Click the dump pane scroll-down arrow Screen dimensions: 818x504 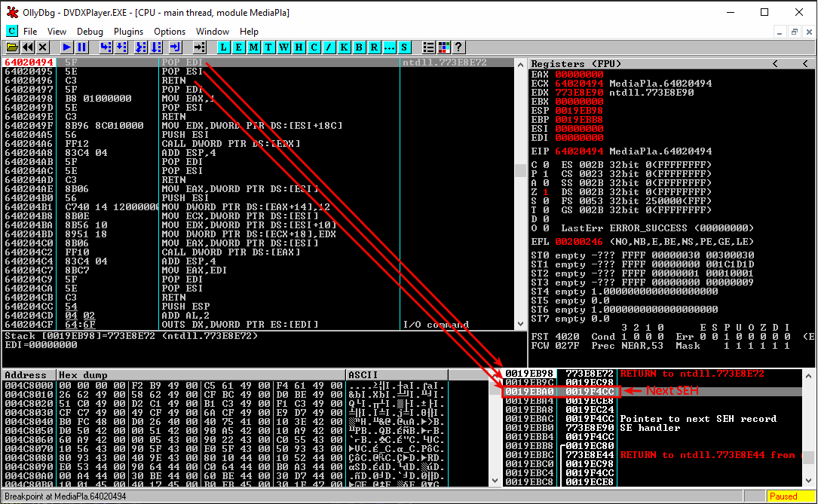(495, 481)
